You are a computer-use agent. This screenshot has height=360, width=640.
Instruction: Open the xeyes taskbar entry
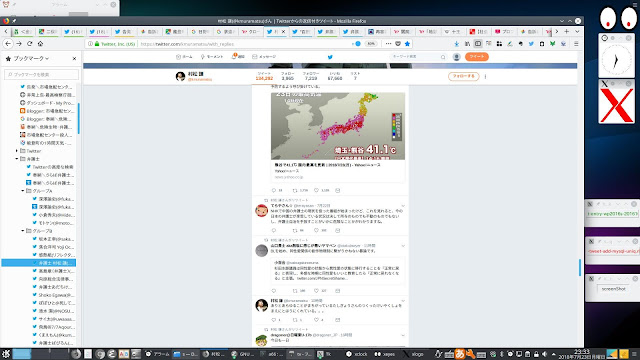tap(385, 354)
